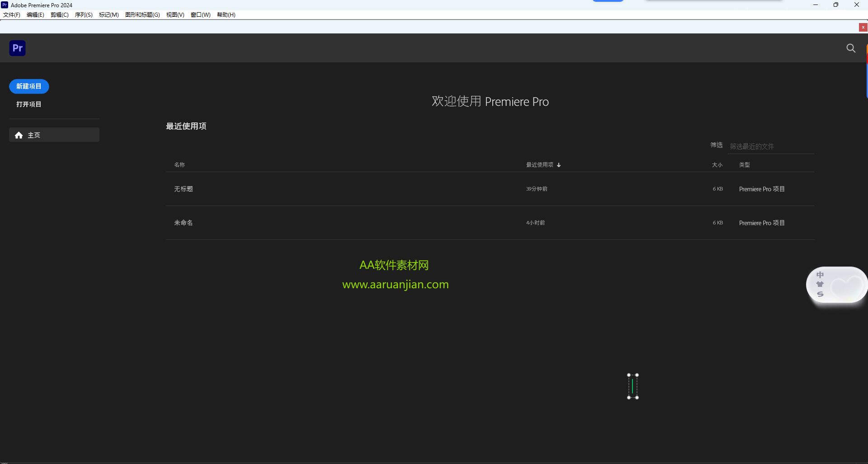Click the S Sogou icon on floating toolbar
The image size is (868, 464).
(x=821, y=294)
